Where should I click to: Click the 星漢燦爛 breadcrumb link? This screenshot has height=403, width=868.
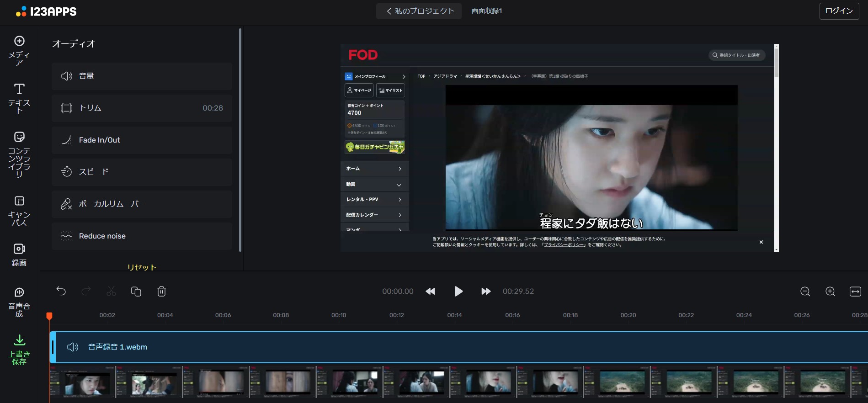pos(493,76)
